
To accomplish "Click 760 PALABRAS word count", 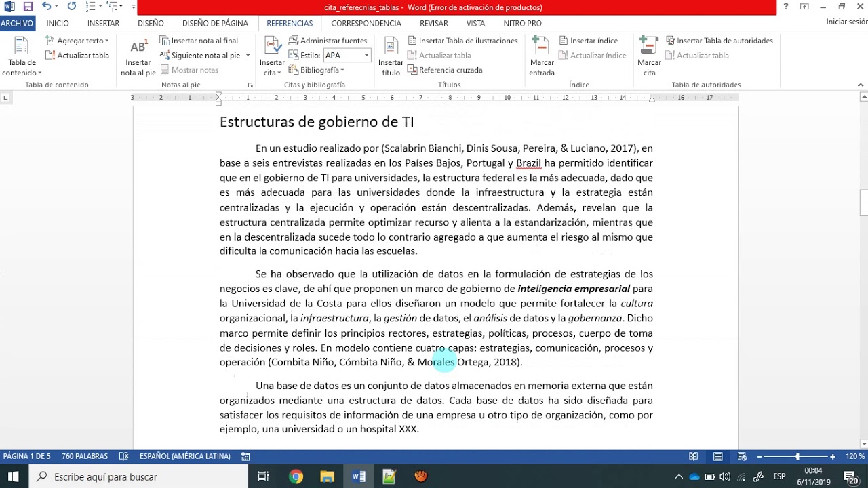I will (85, 457).
